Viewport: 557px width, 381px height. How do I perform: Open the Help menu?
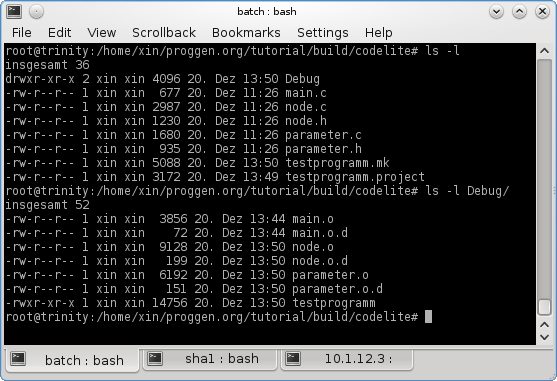click(x=379, y=33)
